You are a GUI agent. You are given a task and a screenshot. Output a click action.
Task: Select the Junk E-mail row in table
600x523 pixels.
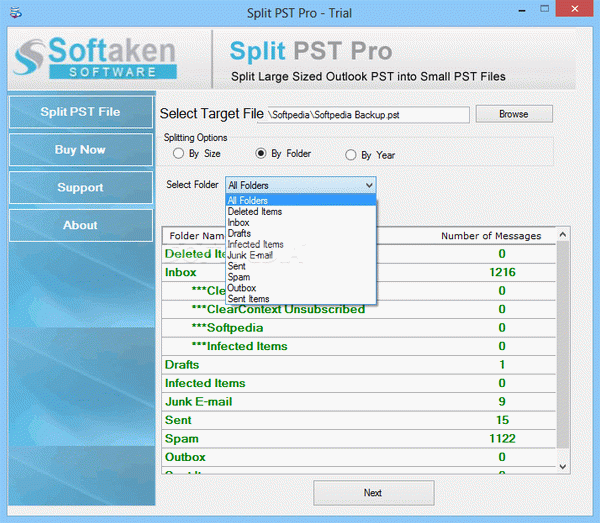(359, 402)
